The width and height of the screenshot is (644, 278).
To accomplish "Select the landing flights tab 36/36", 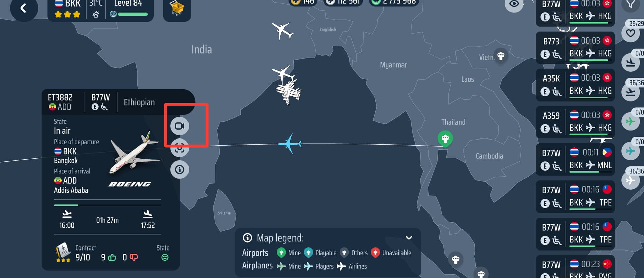I will click(631, 92).
